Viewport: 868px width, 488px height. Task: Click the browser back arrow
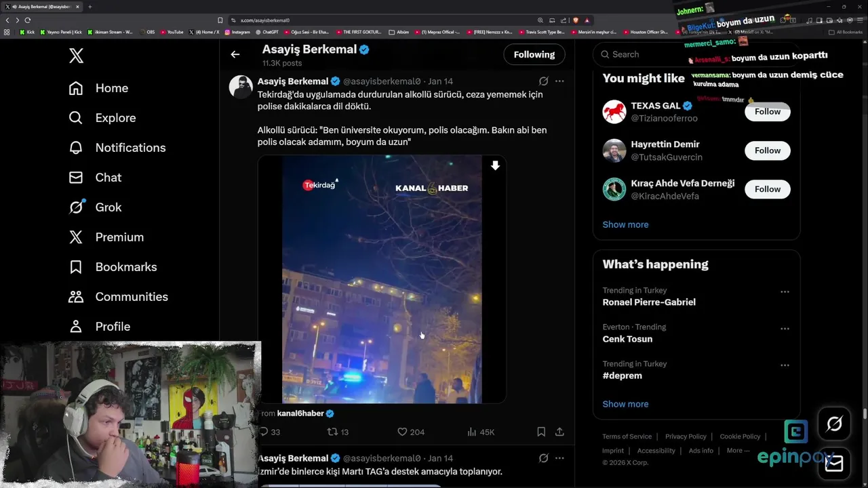7,20
